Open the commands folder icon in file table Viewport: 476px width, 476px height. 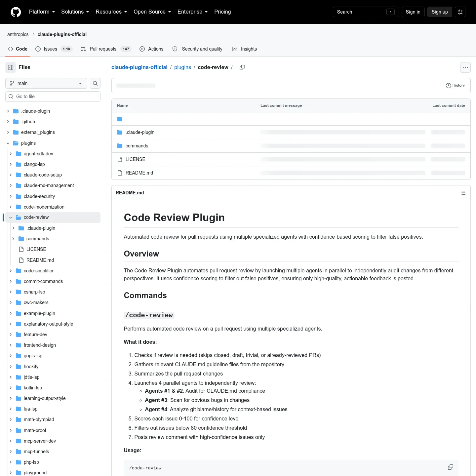(x=120, y=146)
